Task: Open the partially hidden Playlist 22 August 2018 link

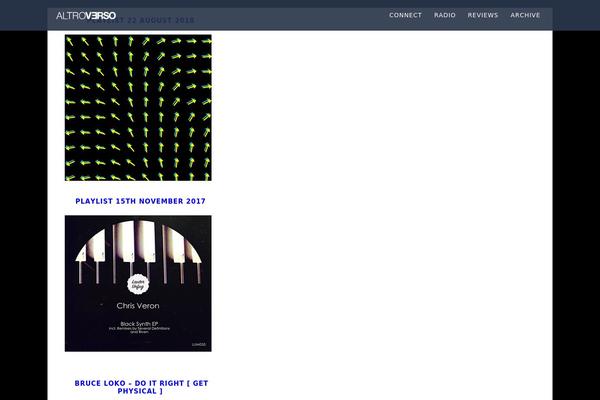Action: [140, 20]
